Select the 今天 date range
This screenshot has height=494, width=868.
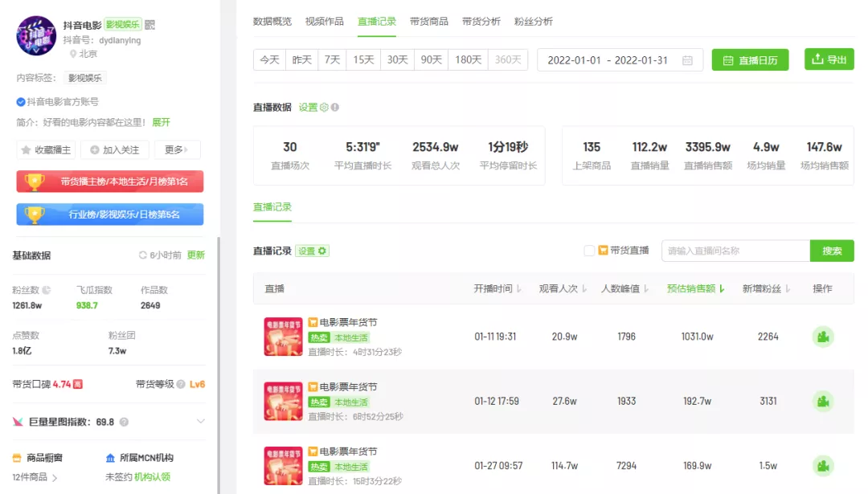pyautogui.click(x=269, y=59)
